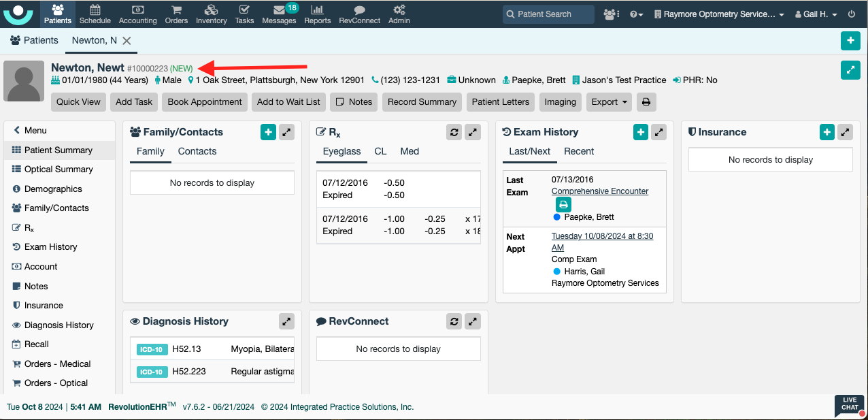868x420 pixels.
Task: Collapse the left sidebar Menu
Action: click(30, 131)
